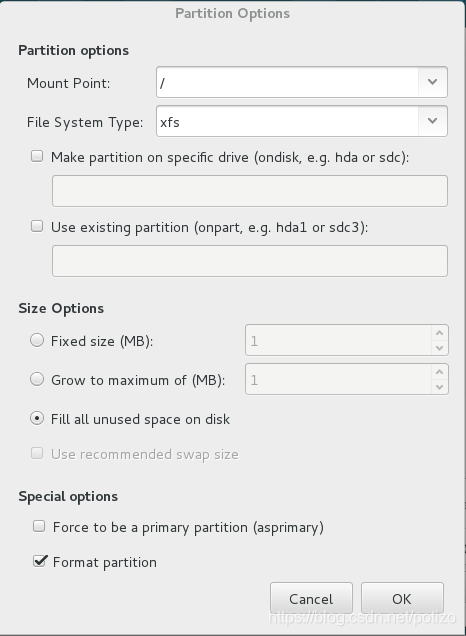
Task: Increase Fixed size value with up arrow
Action: click(x=439, y=333)
